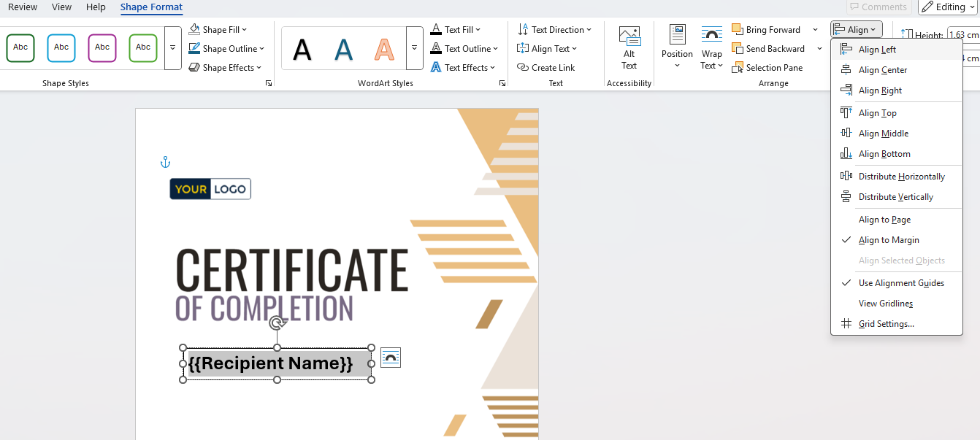The width and height of the screenshot is (980, 440).
Task: Apply the orange outlined A WordArt style
Action: 384,49
